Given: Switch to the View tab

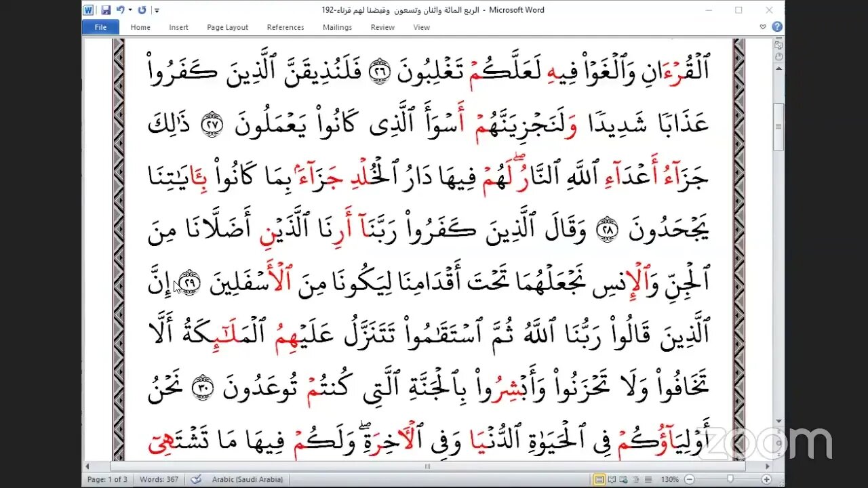Looking at the screenshot, I should pos(421,27).
